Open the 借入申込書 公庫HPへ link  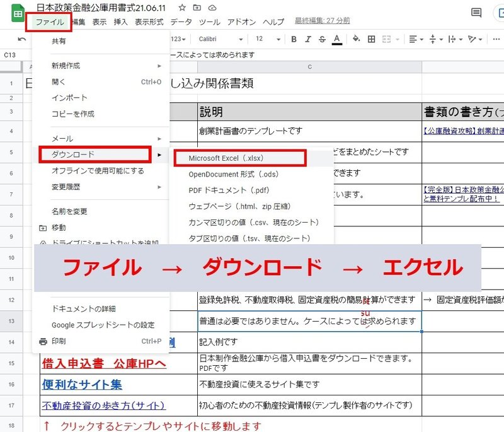[x=104, y=363]
